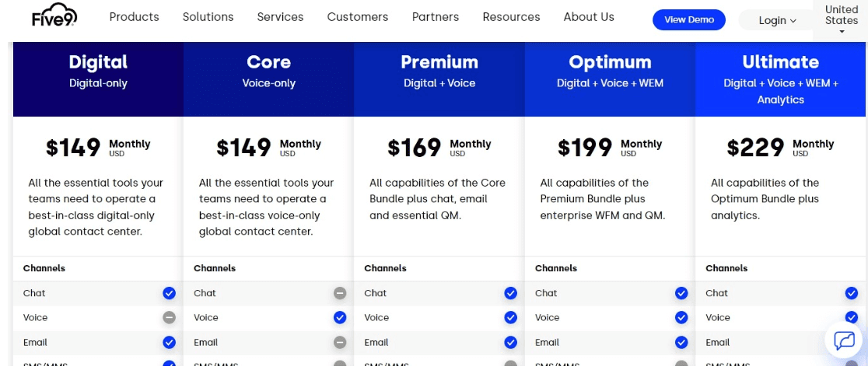Screen dimensions: 868x370
Task: Expand the Login dropdown
Action: click(777, 20)
